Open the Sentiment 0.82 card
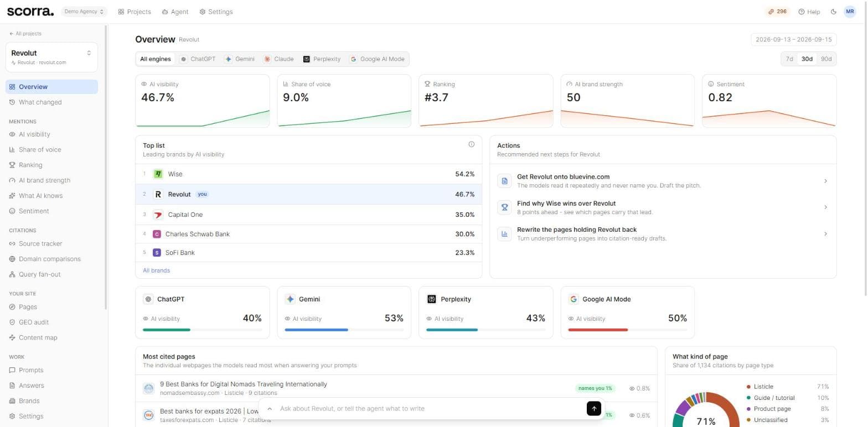 point(769,101)
